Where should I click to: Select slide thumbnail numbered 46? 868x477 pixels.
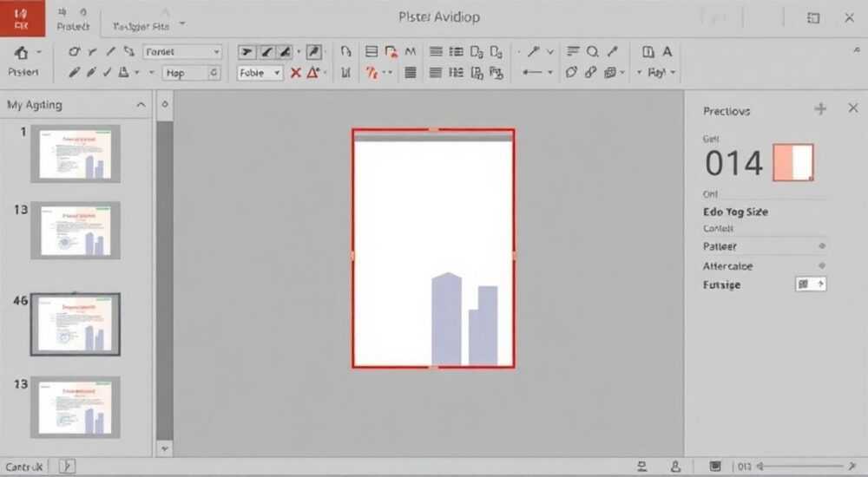coord(76,324)
